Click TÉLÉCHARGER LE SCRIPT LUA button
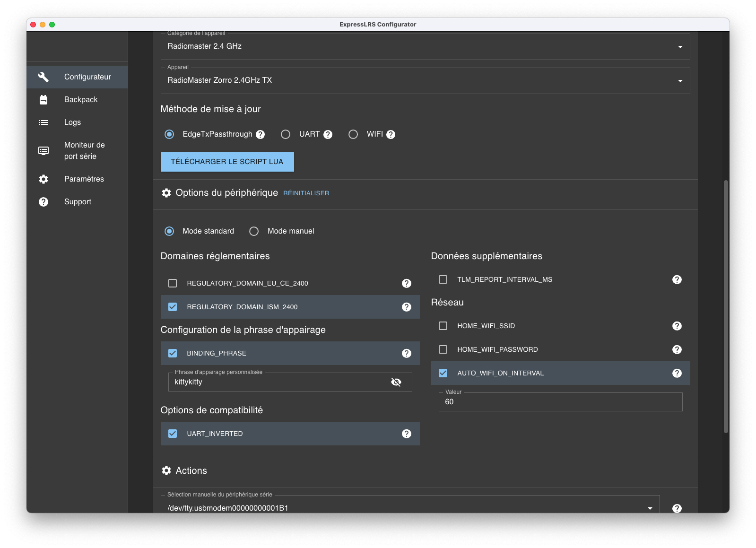Screen dimensions: 756x548 (x=227, y=162)
